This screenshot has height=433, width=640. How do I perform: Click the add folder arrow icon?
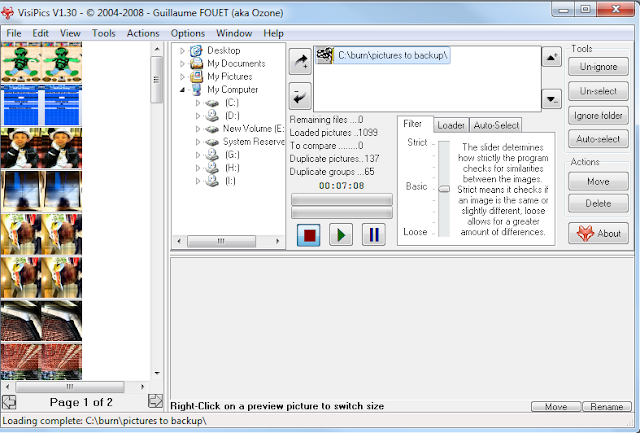coord(300,62)
